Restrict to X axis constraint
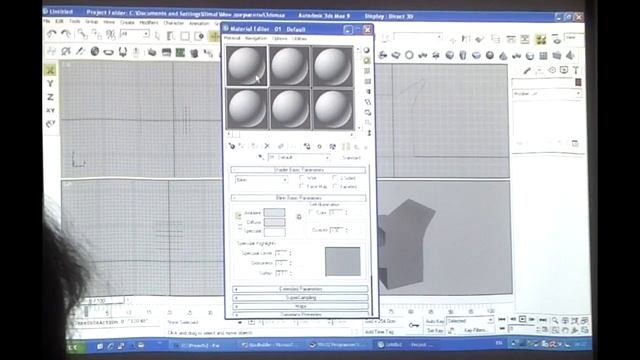Image resolution: width=640 pixels, height=360 pixels. coord(50,70)
